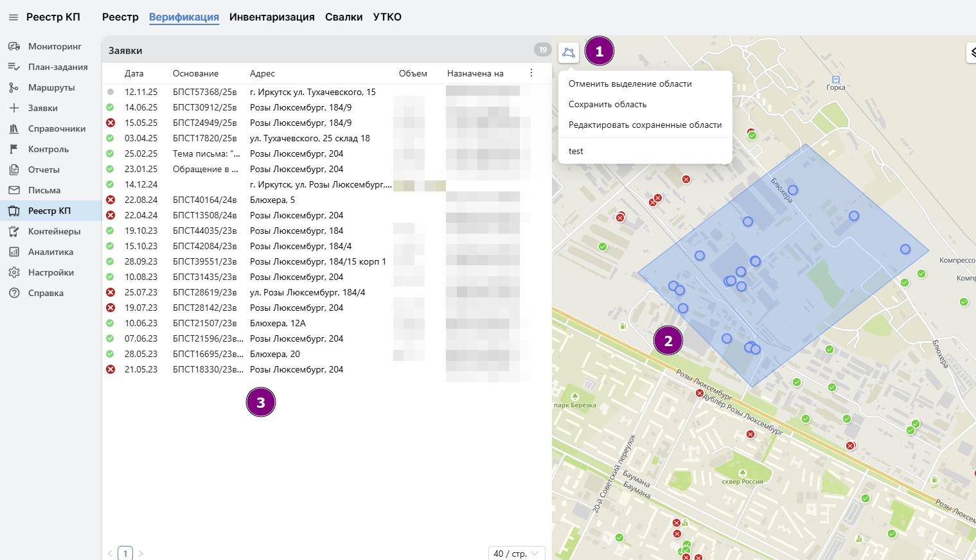The width and height of the screenshot is (976, 560).
Task: Sort by the Дата column header
Action: (x=134, y=73)
